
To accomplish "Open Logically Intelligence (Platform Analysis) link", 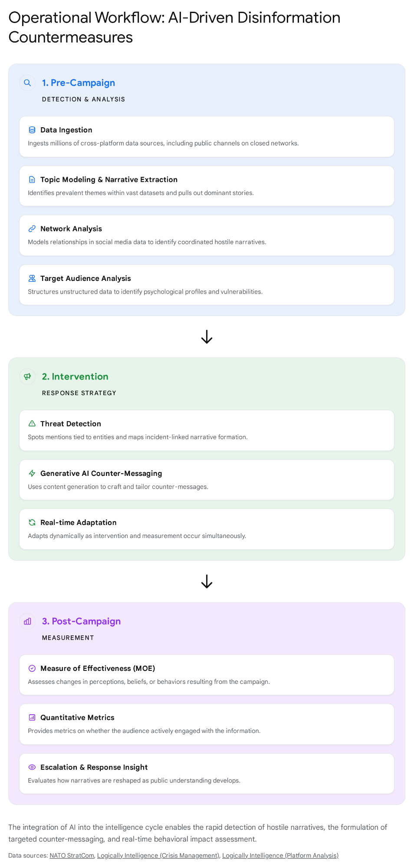I will (280, 855).
